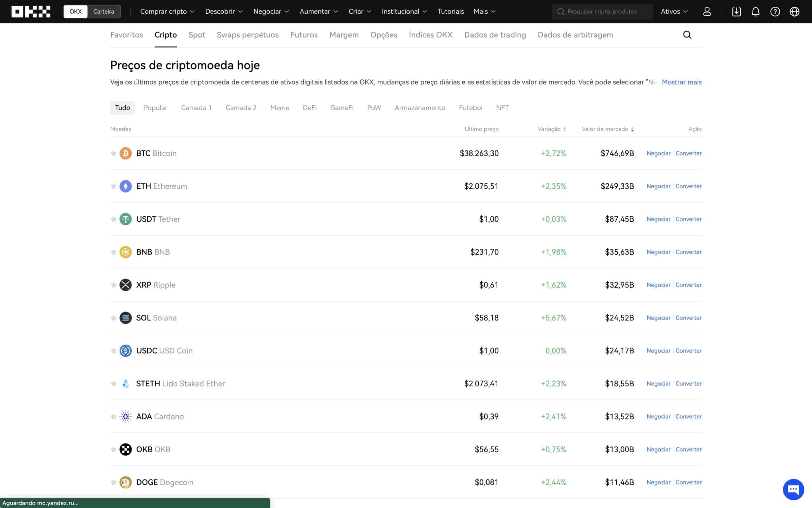Expand the Negociar top menu

pyautogui.click(x=271, y=11)
